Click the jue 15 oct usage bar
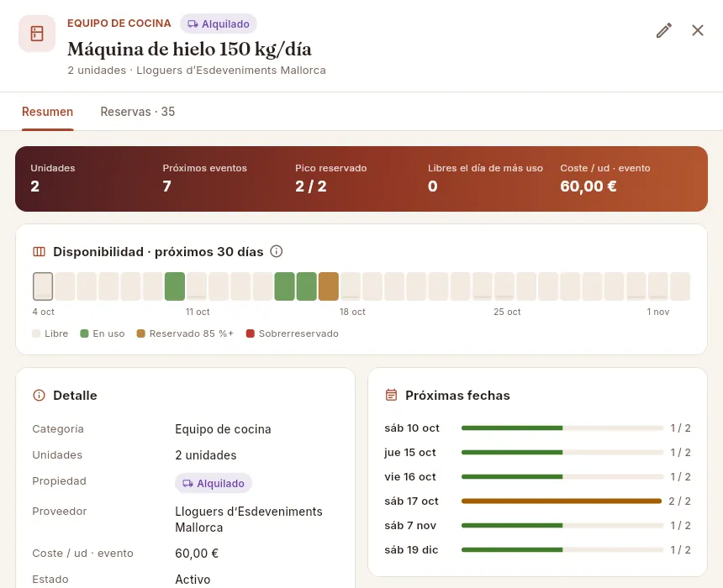This screenshot has height=588, width=723. pos(562,453)
